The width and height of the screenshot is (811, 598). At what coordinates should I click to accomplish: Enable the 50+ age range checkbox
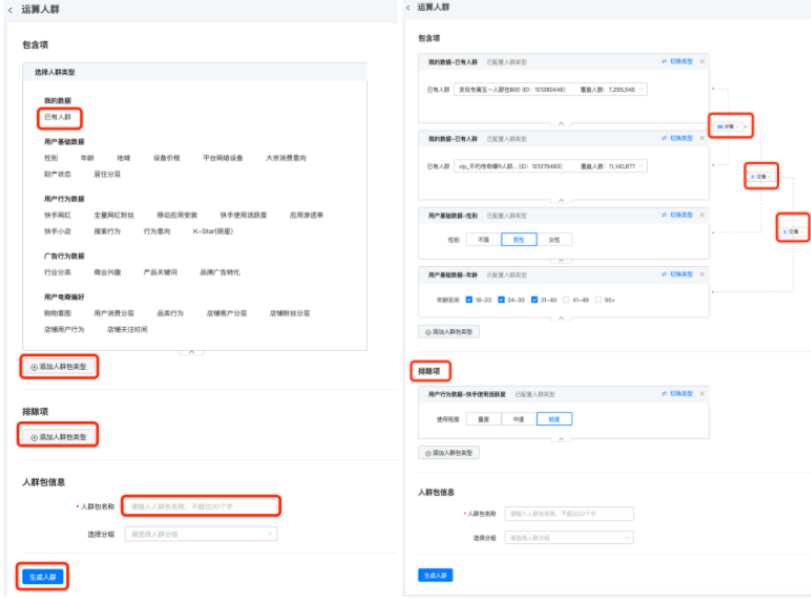coord(599,298)
